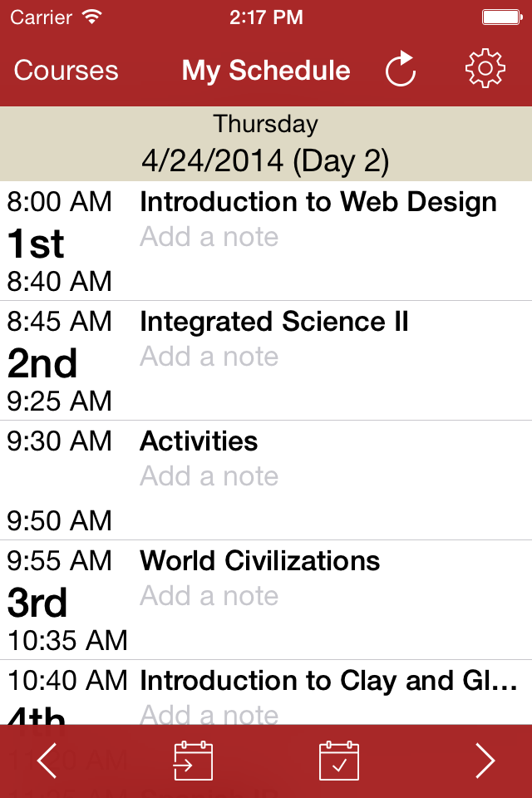Refresh the schedule
This screenshot has width=532, height=798.
click(400, 71)
